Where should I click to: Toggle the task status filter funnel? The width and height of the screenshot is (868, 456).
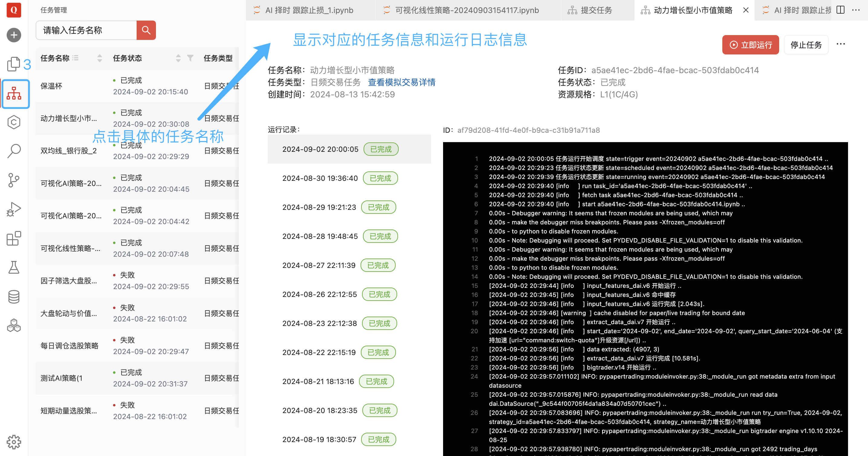click(x=190, y=58)
